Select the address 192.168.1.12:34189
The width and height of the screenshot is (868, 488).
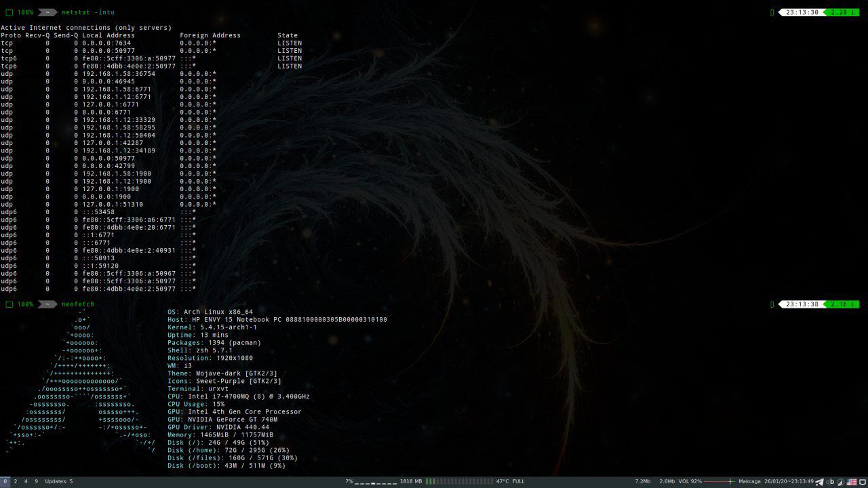click(x=119, y=150)
